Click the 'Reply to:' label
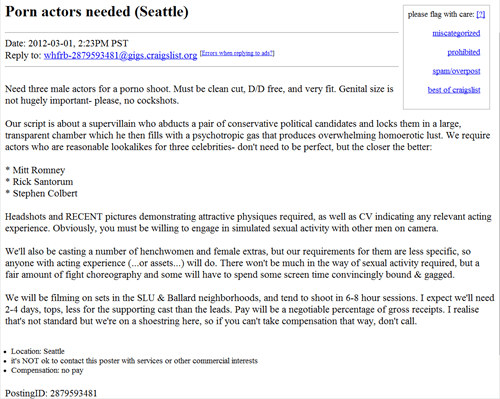 click(x=23, y=55)
